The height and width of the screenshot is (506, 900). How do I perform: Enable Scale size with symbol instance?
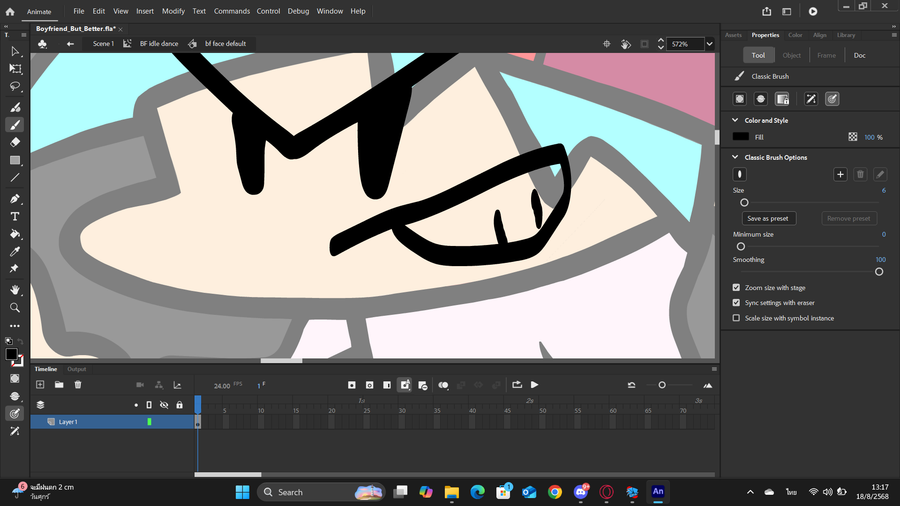coord(736,318)
